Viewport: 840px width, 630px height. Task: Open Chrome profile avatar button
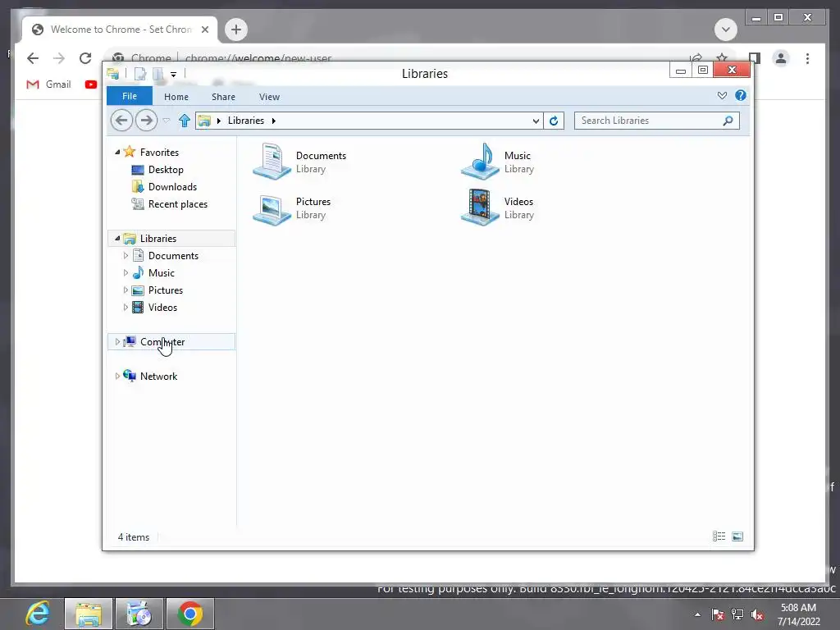[x=781, y=58]
